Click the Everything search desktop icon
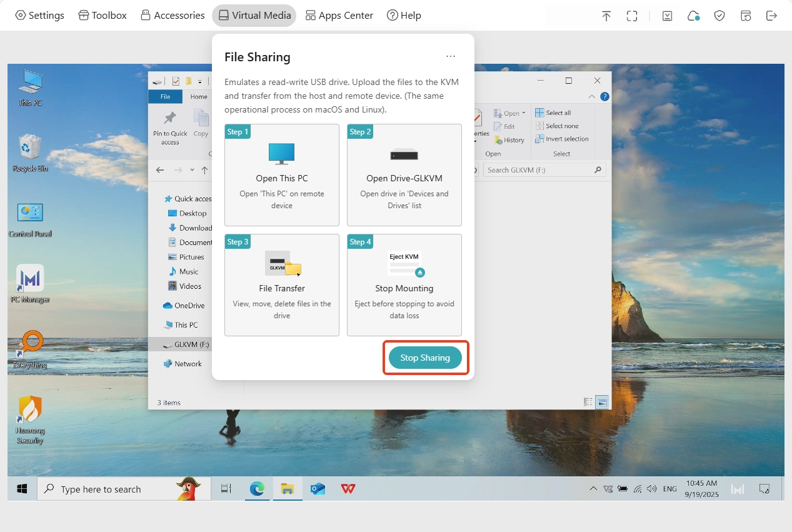Image resolution: width=792 pixels, height=532 pixels. tap(30, 348)
